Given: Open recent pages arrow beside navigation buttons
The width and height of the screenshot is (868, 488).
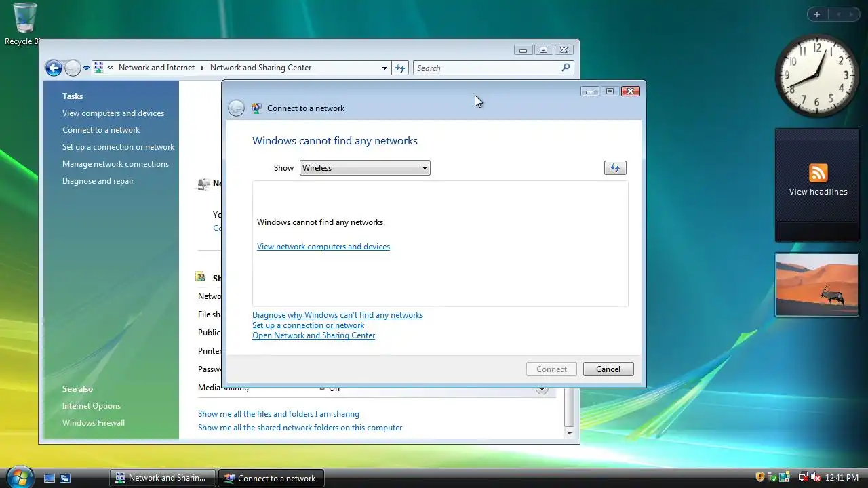Looking at the screenshot, I should click(x=86, y=68).
